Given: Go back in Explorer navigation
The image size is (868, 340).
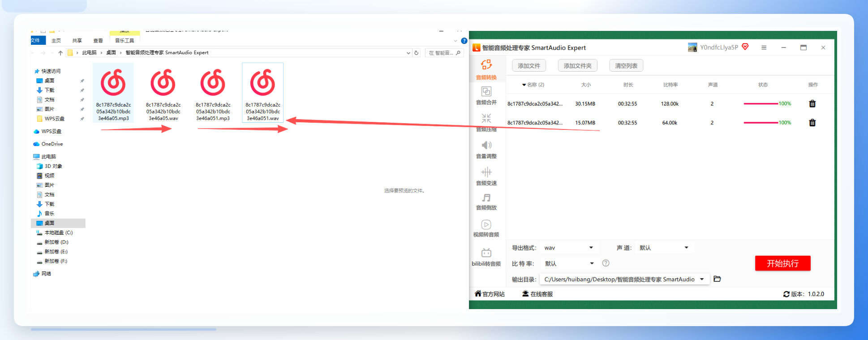Looking at the screenshot, I should pyautogui.click(x=32, y=53).
